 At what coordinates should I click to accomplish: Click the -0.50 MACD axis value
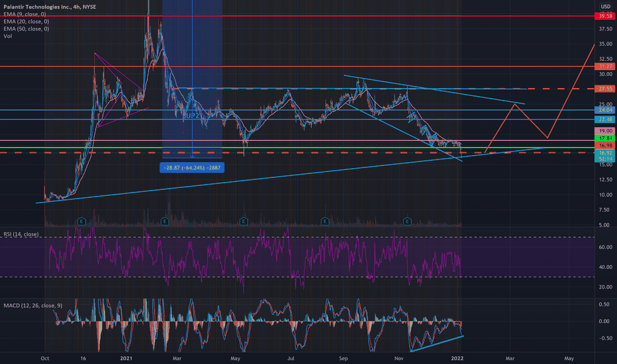605,338
